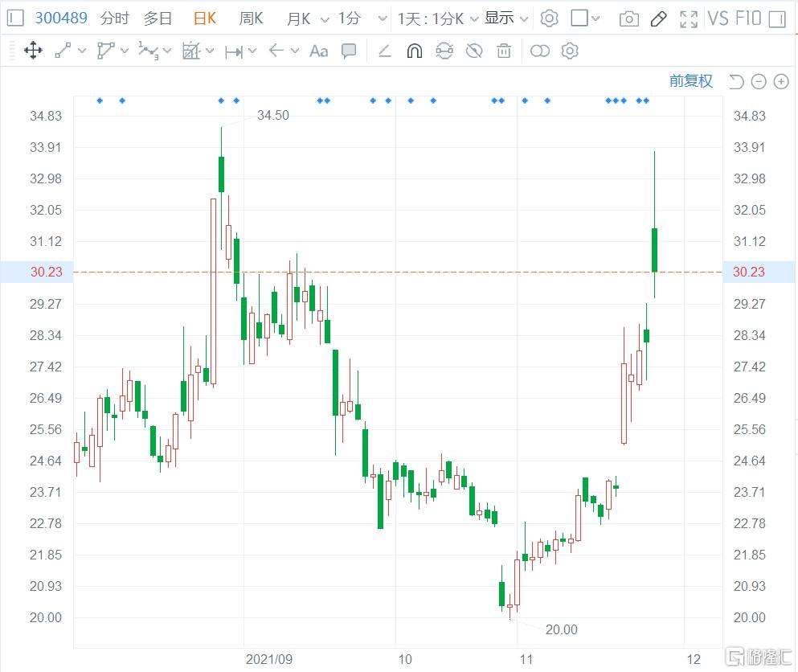Open drawing toolbar settings gear
Viewport: 798px width, 672px height.
(x=570, y=51)
